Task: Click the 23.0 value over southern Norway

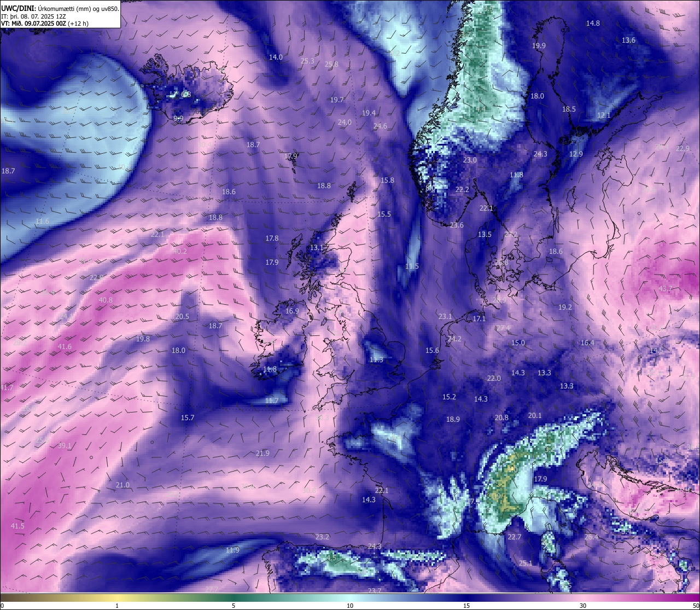Action: 470,160
